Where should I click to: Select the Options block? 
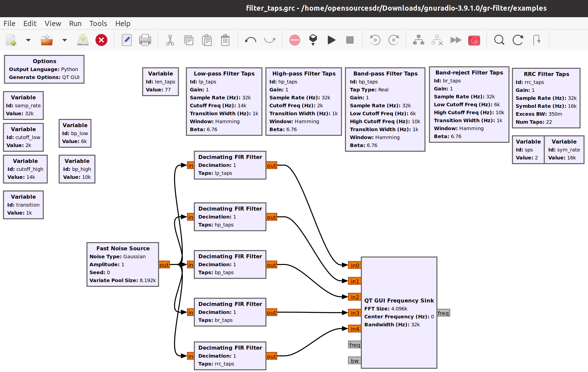point(44,69)
